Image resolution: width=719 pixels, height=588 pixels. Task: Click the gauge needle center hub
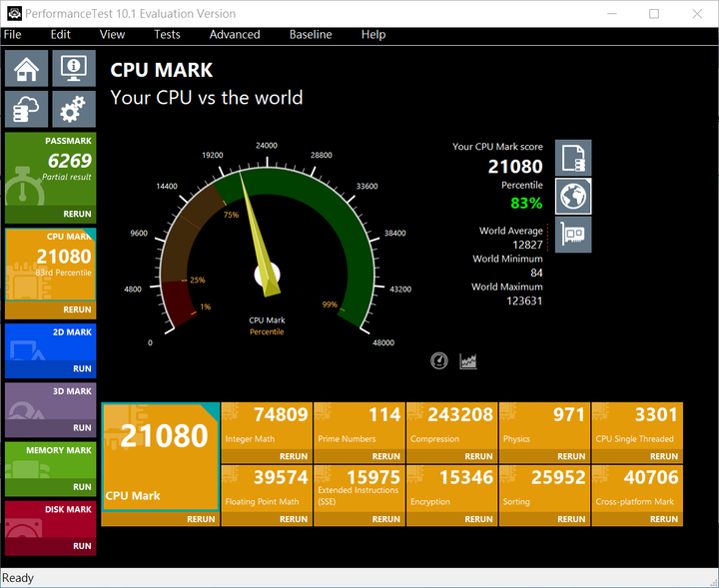pyautogui.click(x=267, y=275)
